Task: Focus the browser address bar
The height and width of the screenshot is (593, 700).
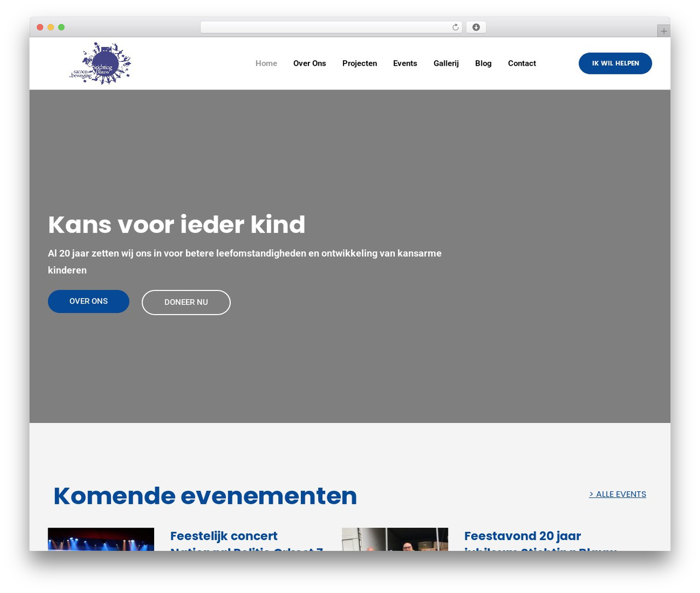Action: (x=331, y=27)
